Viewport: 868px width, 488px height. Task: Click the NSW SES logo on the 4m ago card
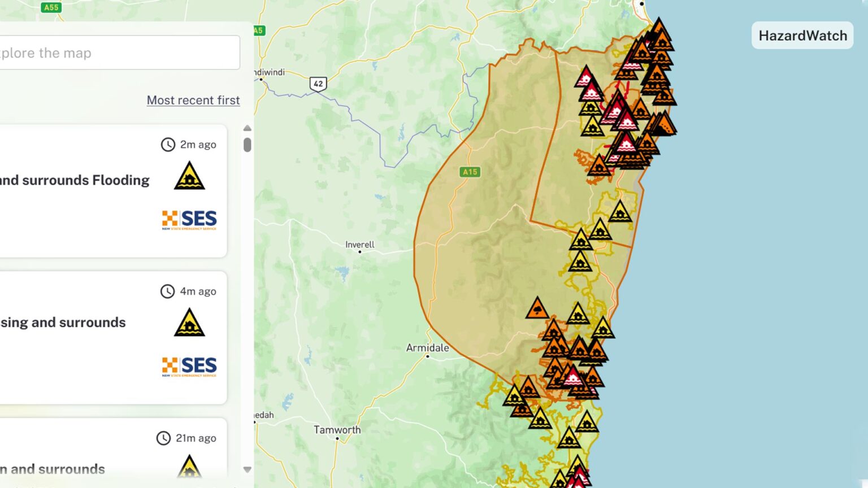point(189,366)
